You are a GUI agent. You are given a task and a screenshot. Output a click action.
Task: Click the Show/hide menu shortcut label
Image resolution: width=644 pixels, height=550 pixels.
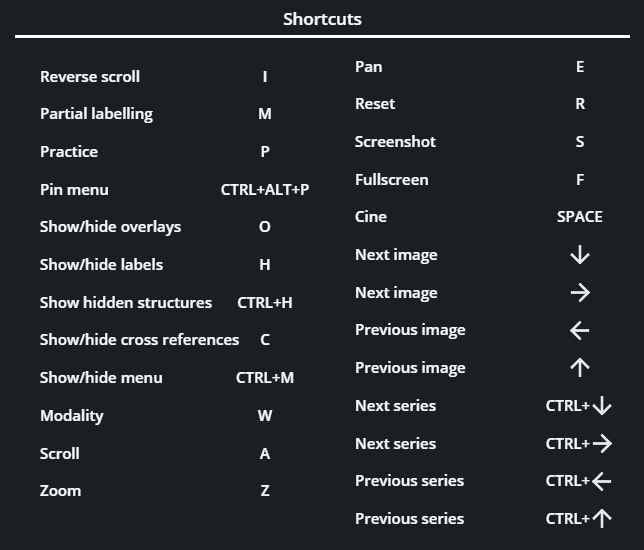pos(101,377)
